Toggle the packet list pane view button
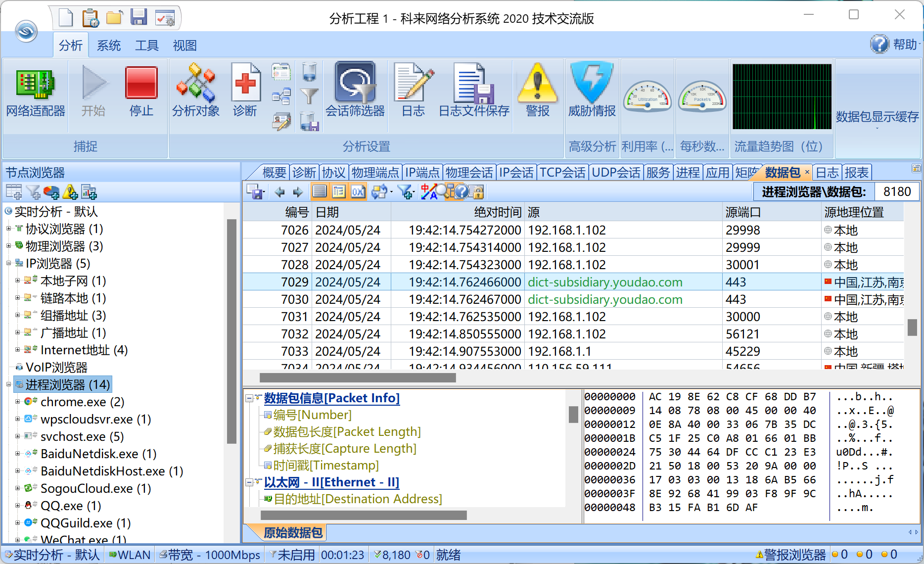Screen dimensions: 924x564 [x=320, y=192]
